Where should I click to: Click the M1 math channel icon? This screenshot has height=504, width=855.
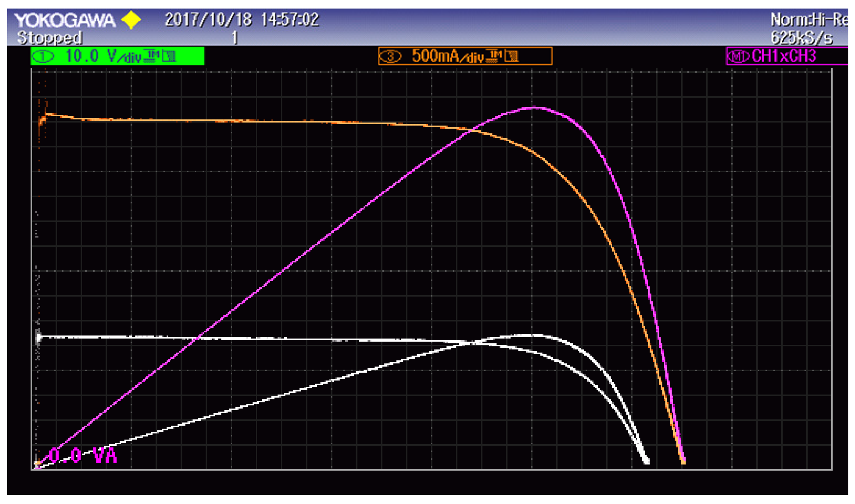738,56
